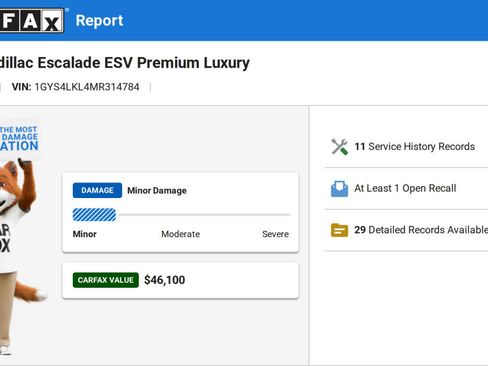
Task: Click the Moderate severity label
Action: click(181, 234)
